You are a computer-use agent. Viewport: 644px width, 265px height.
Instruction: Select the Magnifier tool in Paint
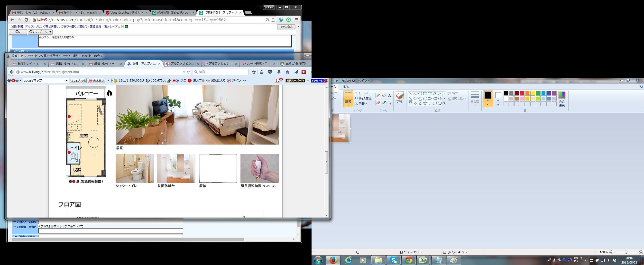tap(389, 102)
